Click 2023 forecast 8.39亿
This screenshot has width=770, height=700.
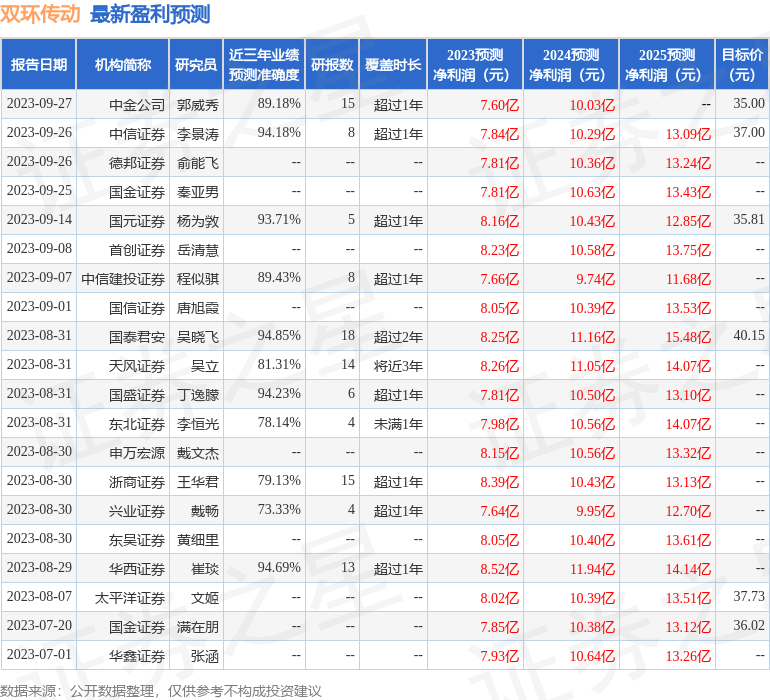click(x=499, y=482)
